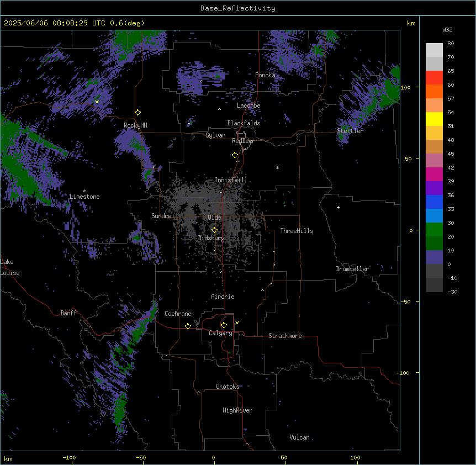
Task: Pick the blue 33-36 dBZ legend swatch
Action: point(434,202)
